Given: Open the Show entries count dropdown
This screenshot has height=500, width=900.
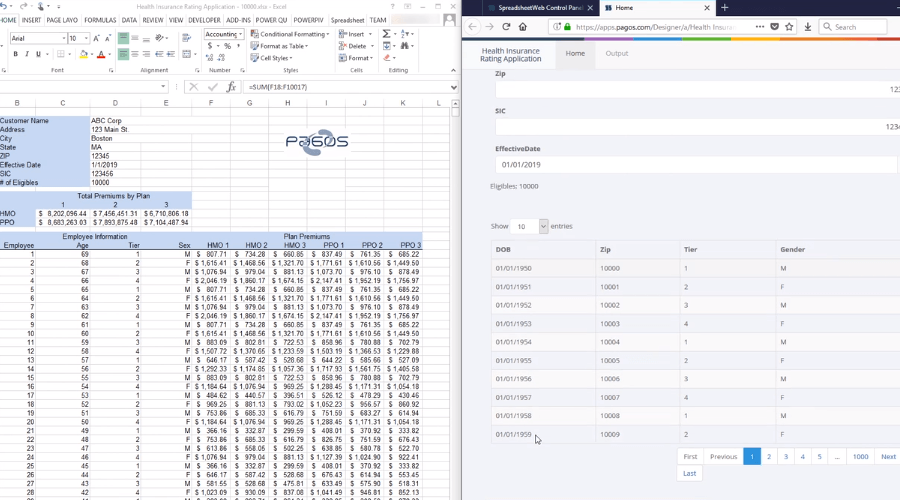Looking at the screenshot, I should click(528, 226).
